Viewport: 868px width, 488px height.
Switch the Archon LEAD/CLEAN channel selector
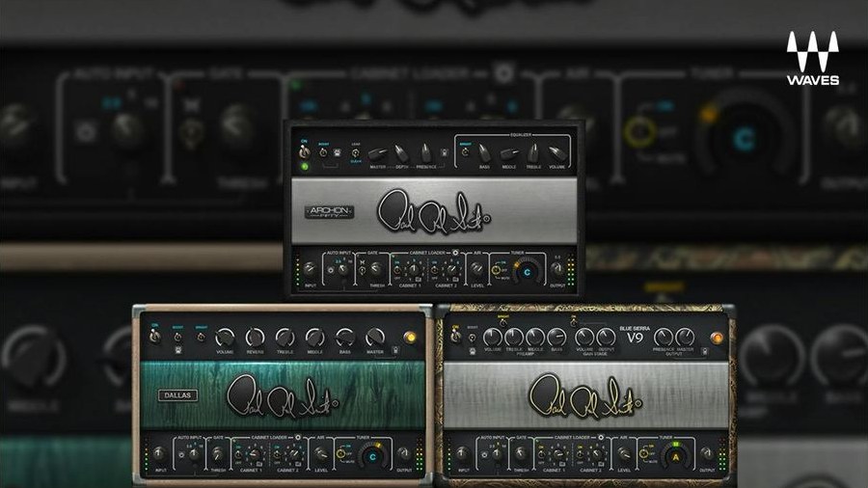click(x=355, y=153)
